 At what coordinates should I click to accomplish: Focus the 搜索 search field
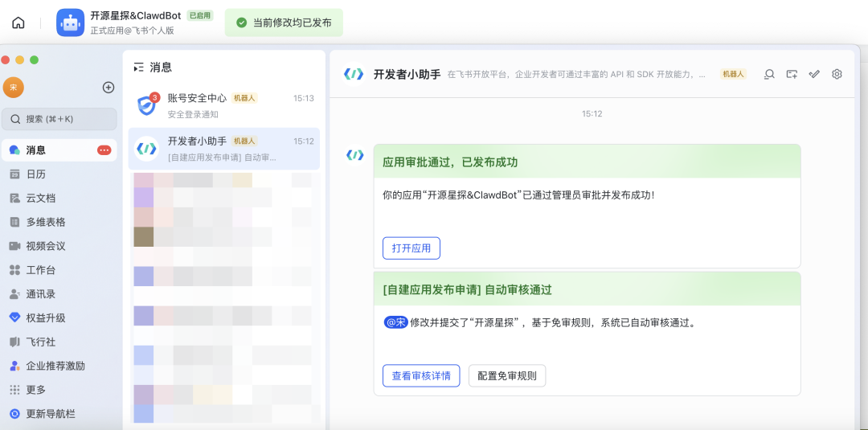59,119
